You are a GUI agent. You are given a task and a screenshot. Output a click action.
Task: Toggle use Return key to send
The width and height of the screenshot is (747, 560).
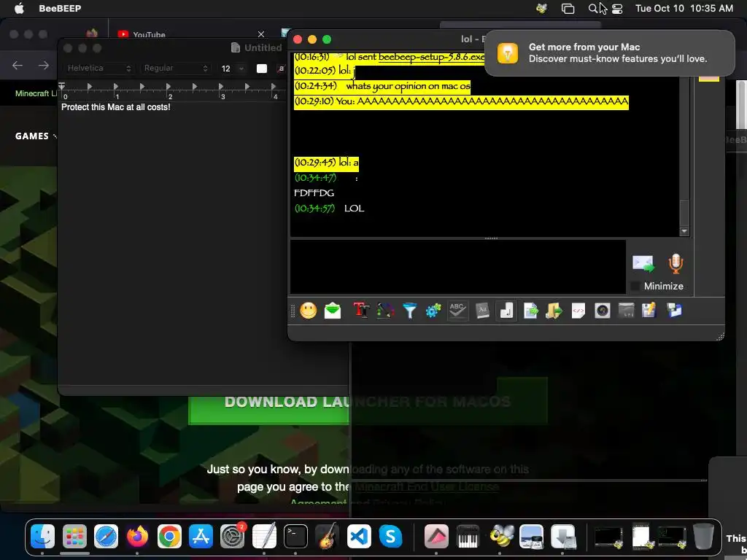point(506,311)
